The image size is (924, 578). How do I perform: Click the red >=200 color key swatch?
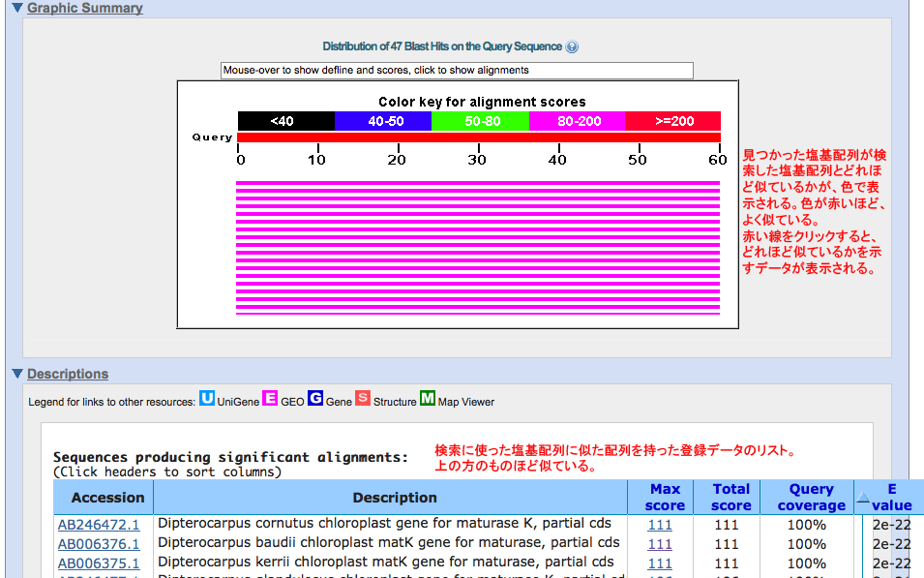(x=672, y=121)
